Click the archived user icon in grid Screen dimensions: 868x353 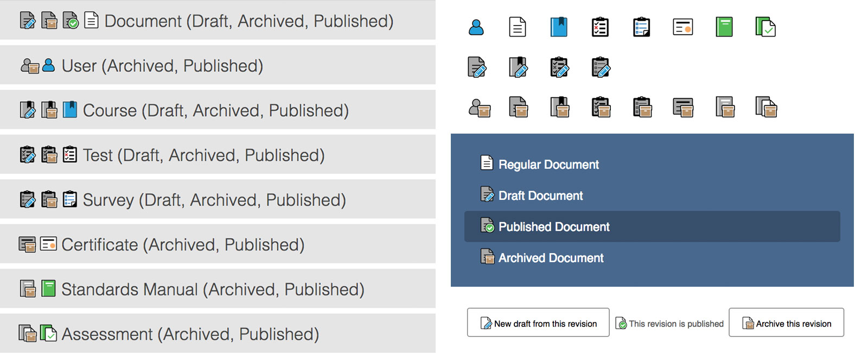479,108
